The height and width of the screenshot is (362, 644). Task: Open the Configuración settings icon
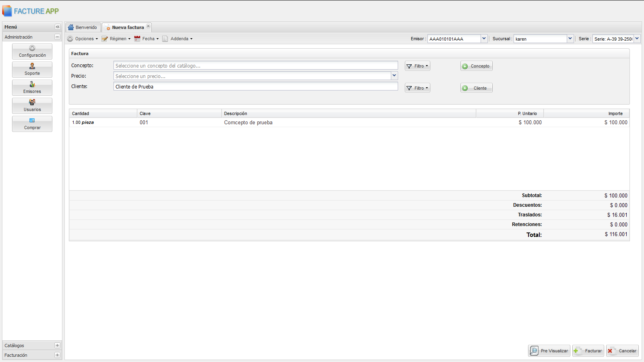[32, 51]
